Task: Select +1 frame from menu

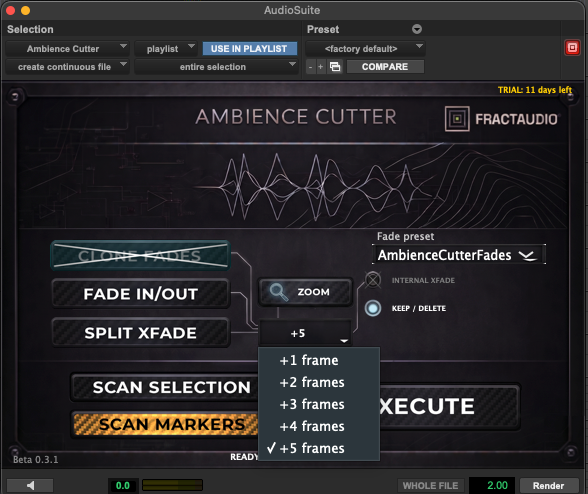Action: (319, 360)
